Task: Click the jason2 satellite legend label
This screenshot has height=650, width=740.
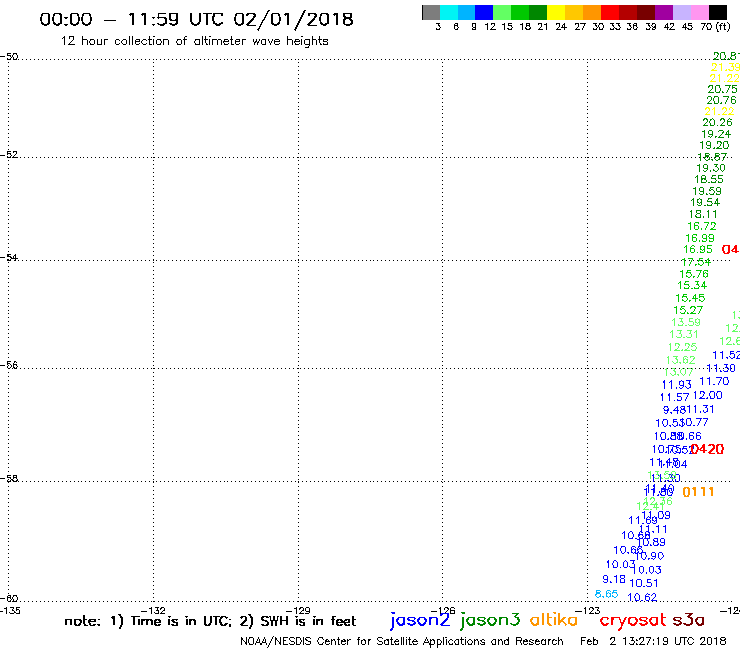Action: click(x=420, y=620)
